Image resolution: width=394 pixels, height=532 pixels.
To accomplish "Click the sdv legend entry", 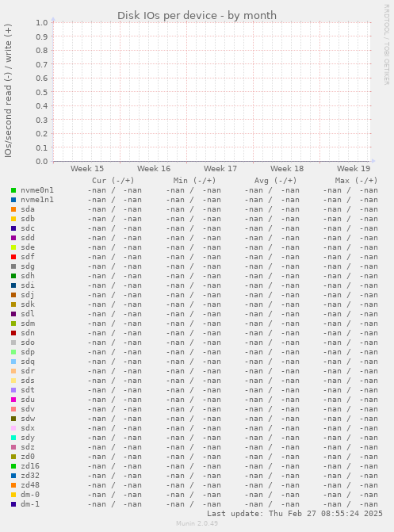I will [x=28, y=409].
